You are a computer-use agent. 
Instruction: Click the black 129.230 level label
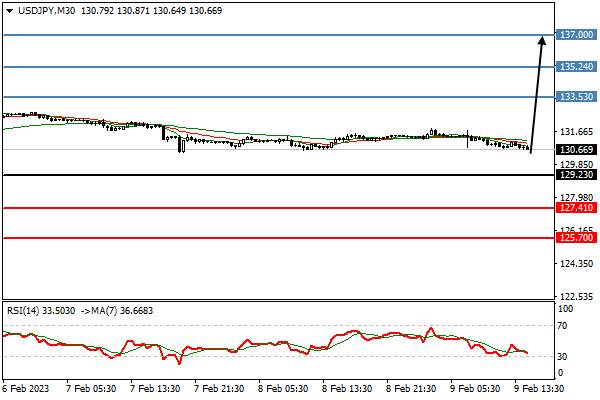click(x=576, y=175)
